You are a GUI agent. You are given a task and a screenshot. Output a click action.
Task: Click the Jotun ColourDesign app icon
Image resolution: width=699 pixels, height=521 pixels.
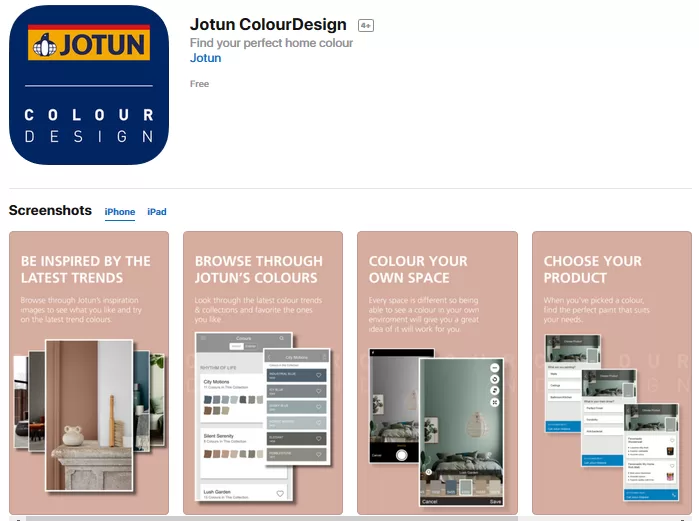click(x=89, y=85)
